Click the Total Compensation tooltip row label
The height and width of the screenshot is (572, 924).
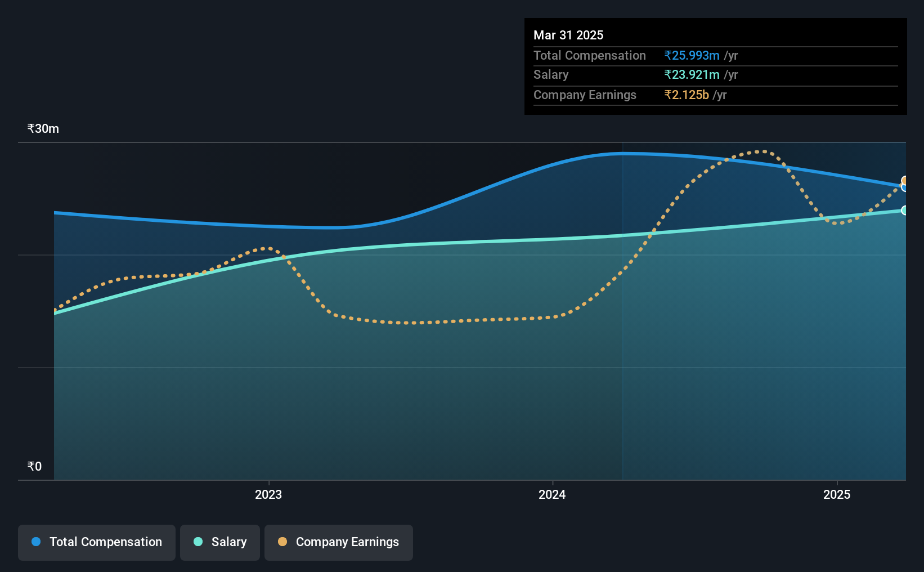(x=590, y=55)
